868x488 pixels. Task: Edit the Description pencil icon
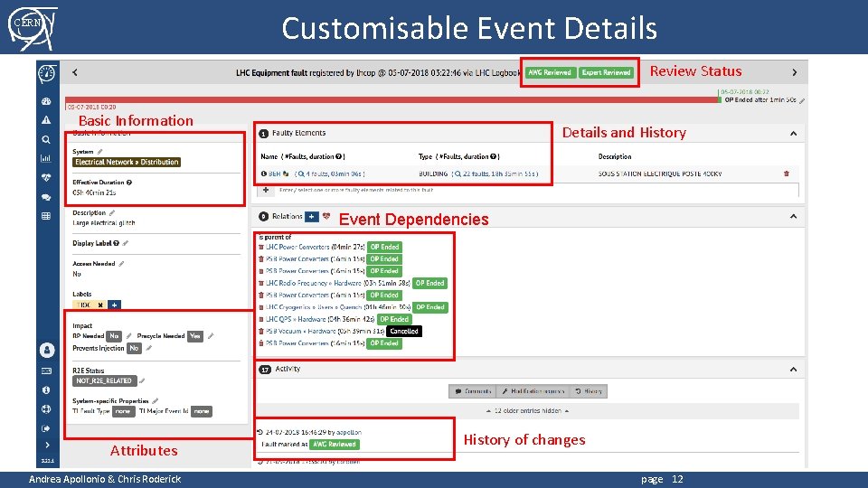(x=112, y=213)
